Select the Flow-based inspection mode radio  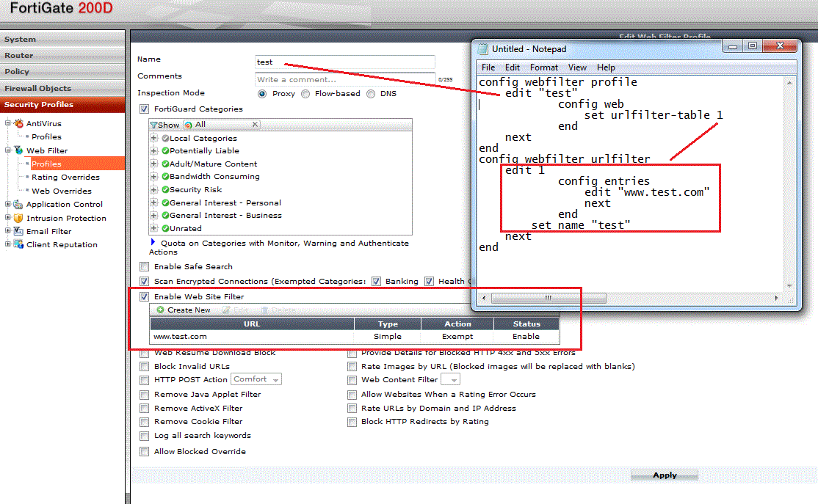click(x=305, y=94)
